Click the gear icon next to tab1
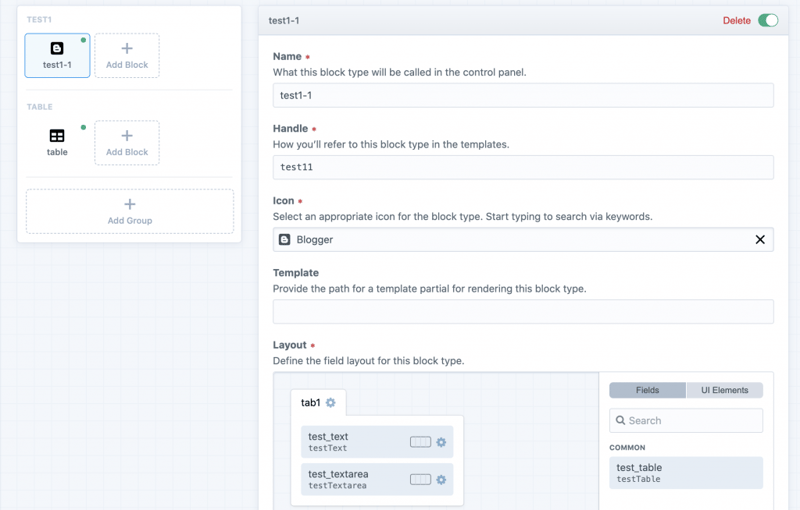800x510 pixels. click(x=331, y=403)
